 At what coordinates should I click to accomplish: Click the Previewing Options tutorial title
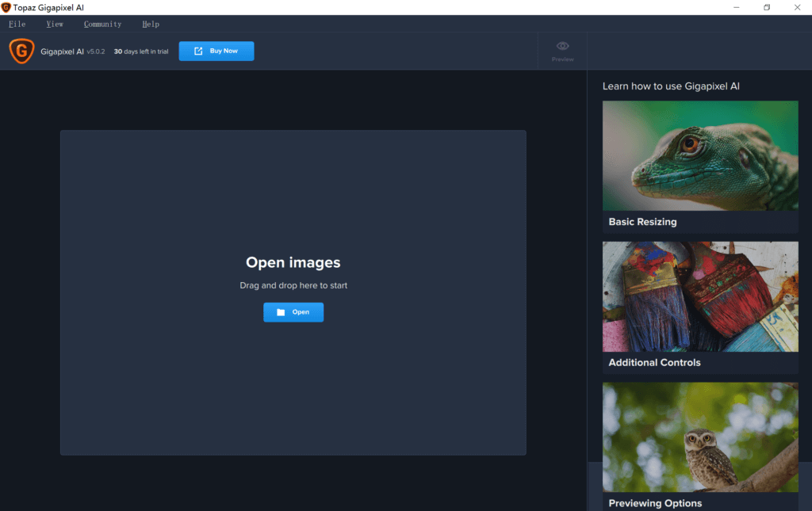(x=655, y=503)
